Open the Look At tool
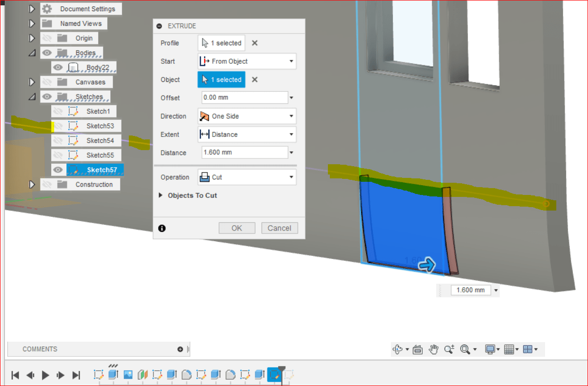 (x=417, y=349)
